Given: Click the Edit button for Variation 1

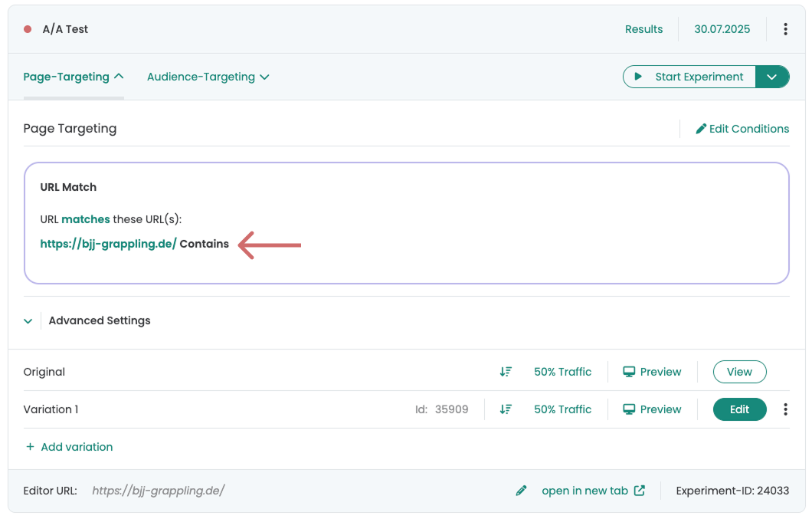Looking at the screenshot, I should (x=739, y=409).
